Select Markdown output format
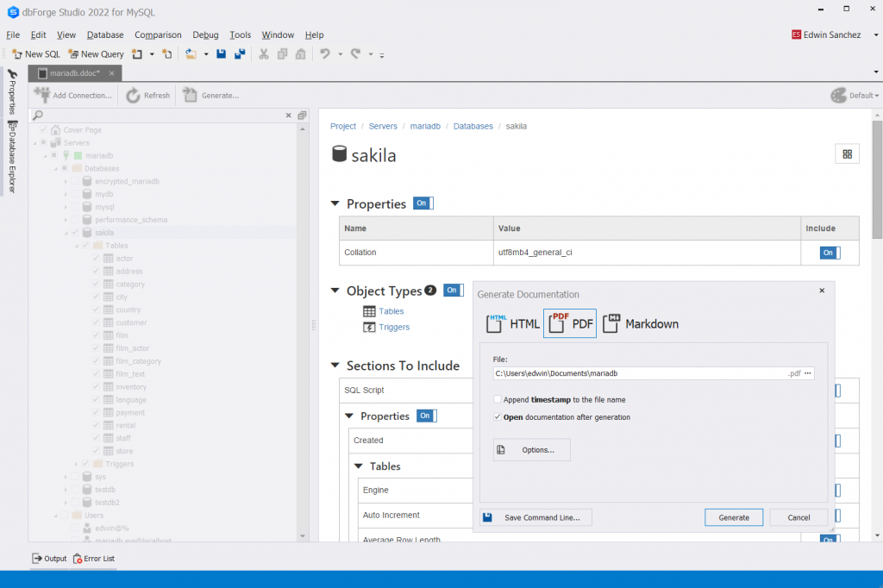The height and width of the screenshot is (588, 883). [641, 323]
